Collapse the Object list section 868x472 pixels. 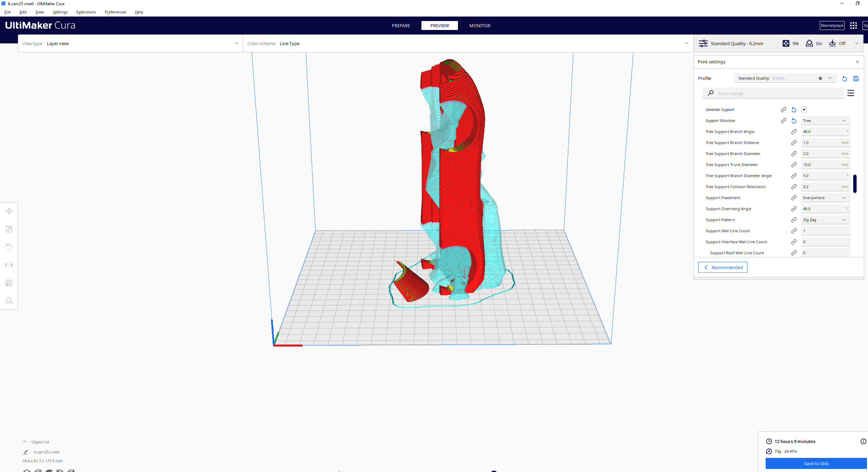pyautogui.click(x=24, y=442)
